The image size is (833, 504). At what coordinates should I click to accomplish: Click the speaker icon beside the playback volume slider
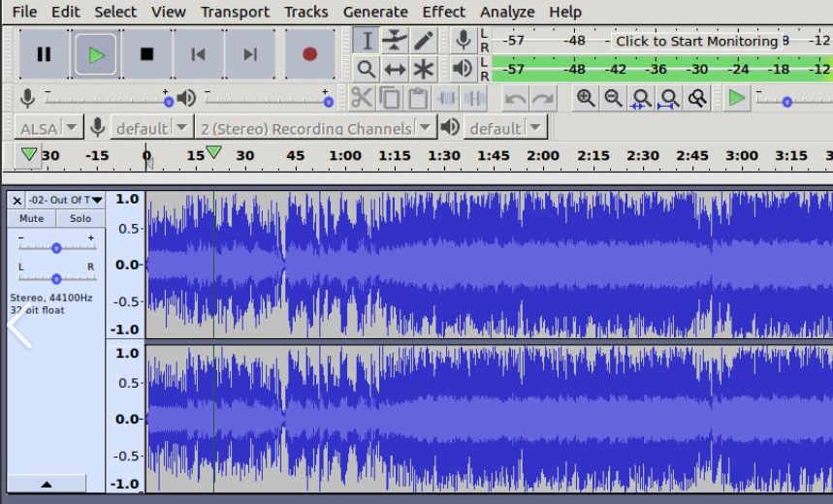coord(186,98)
